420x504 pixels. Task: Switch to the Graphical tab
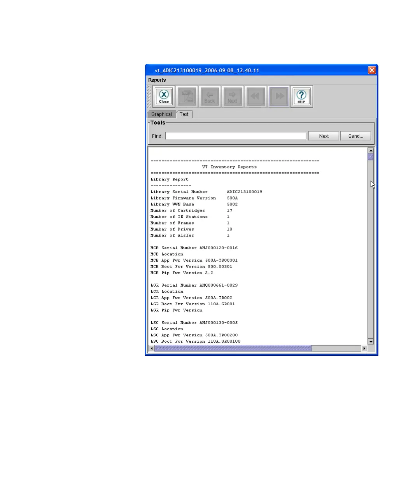tap(161, 114)
